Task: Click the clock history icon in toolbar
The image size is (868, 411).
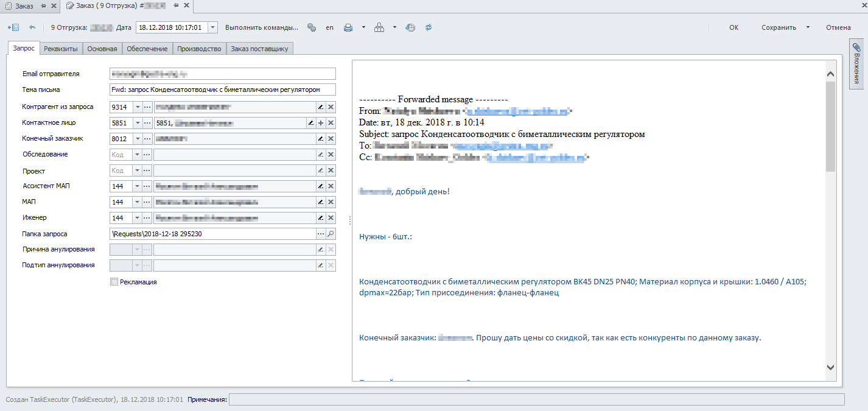Action: [x=410, y=27]
